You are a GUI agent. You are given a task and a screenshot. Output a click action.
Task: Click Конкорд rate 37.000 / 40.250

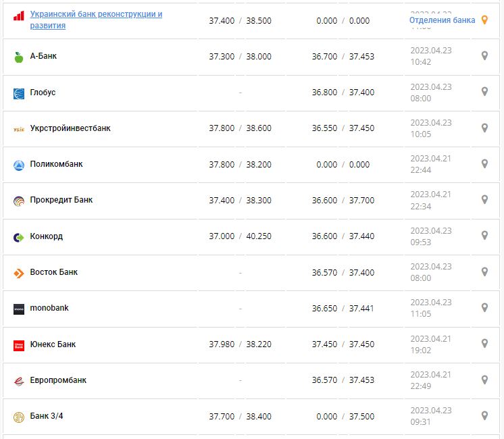coord(240,236)
